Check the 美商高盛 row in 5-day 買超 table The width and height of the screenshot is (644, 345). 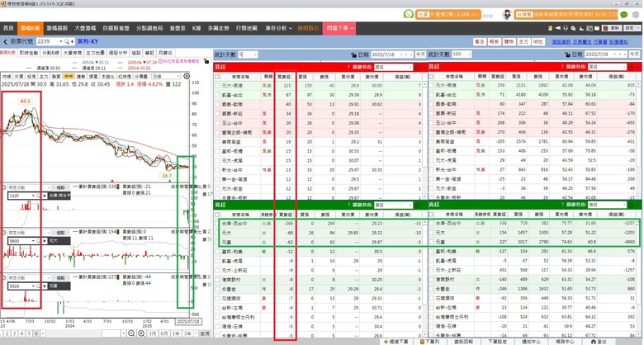tap(217, 142)
